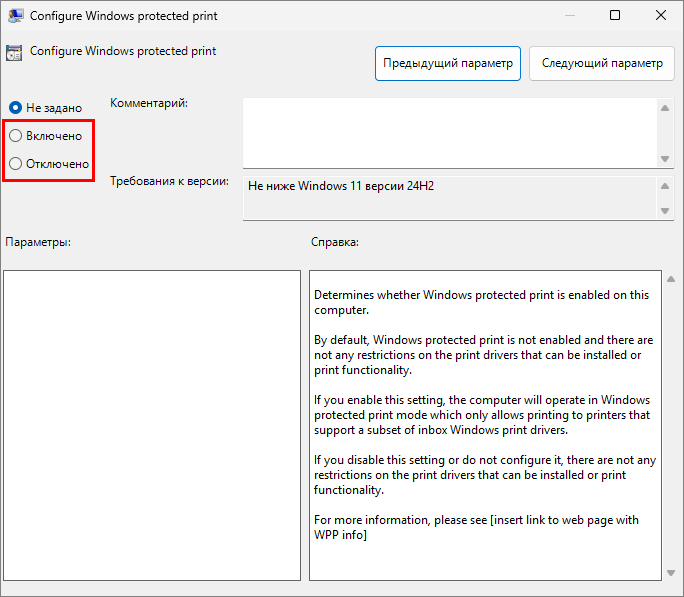Viewport: 684px width, 597px height.
Task: Click "For more information" help text
Action: click(x=476, y=527)
